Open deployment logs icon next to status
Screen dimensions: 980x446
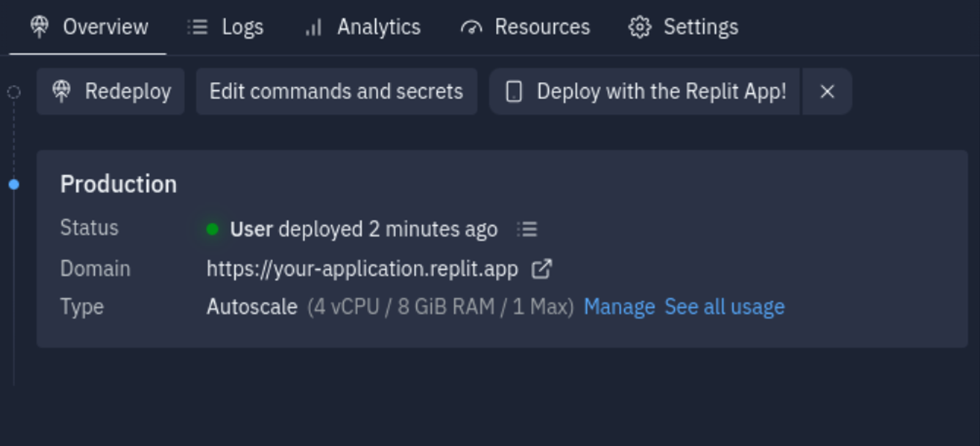coord(527,229)
